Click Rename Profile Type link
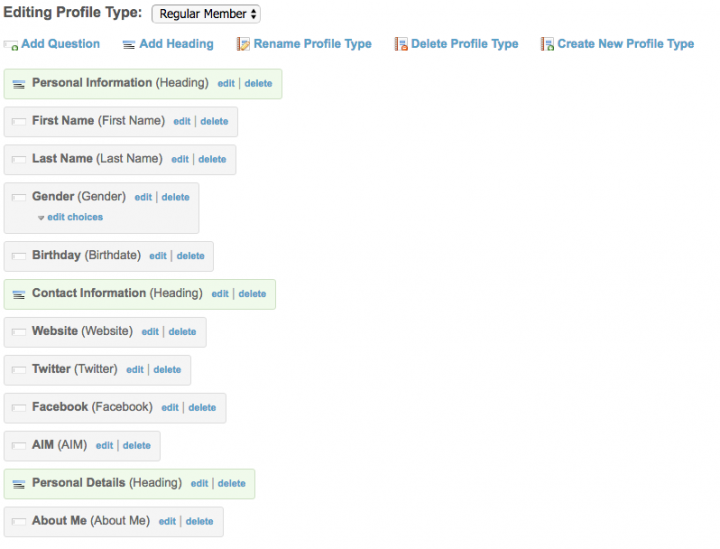 (312, 44)
